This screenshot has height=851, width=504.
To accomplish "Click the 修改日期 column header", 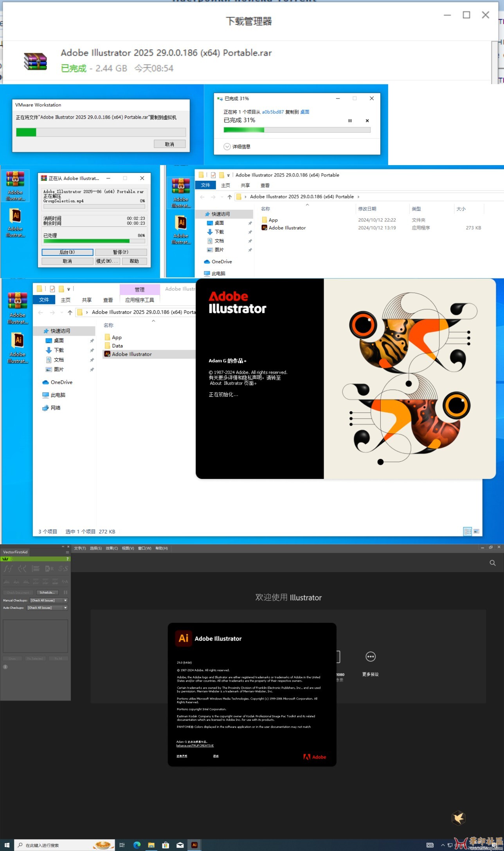I will click(x=367, y=209).
